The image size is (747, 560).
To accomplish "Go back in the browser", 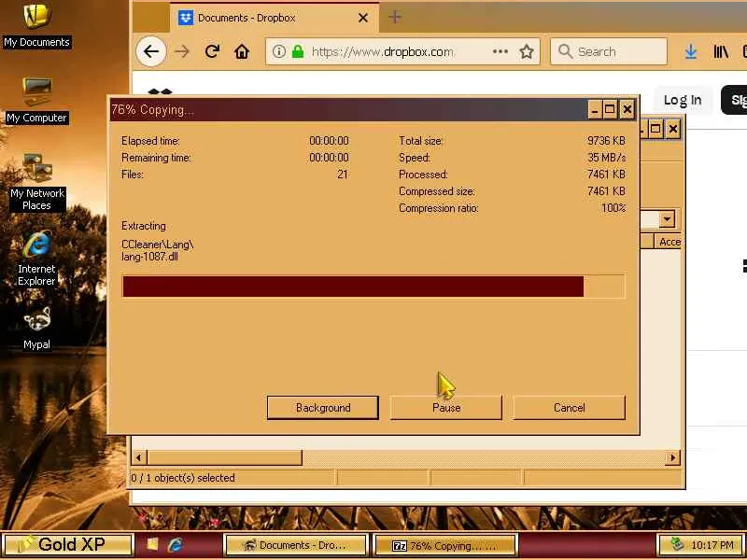I will (x=151, y=51).
